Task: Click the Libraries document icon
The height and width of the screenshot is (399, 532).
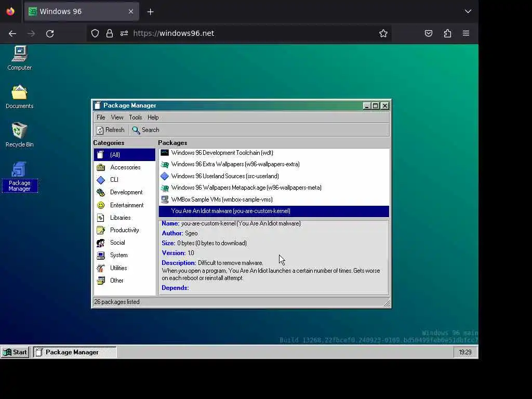Action: point(101,218)
